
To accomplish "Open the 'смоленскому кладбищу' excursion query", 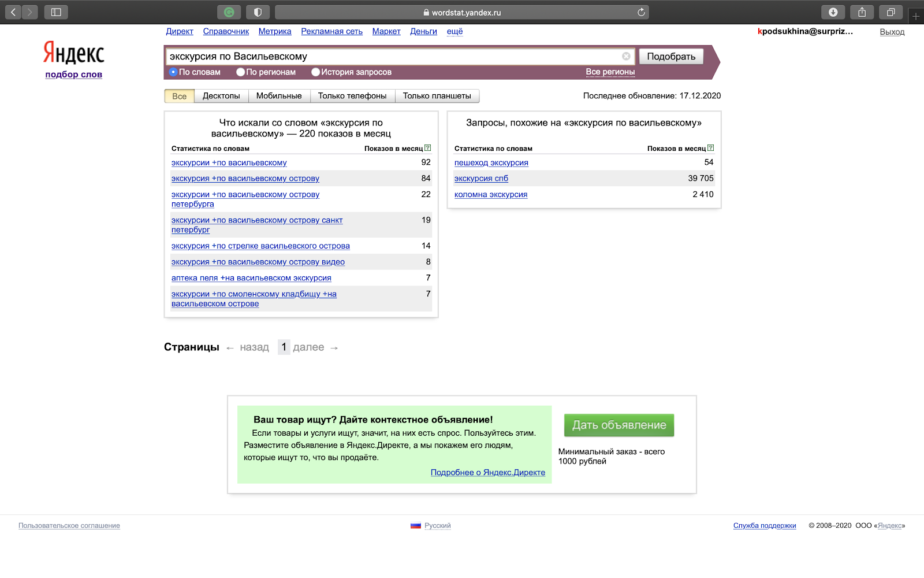I will pos(254,298).
